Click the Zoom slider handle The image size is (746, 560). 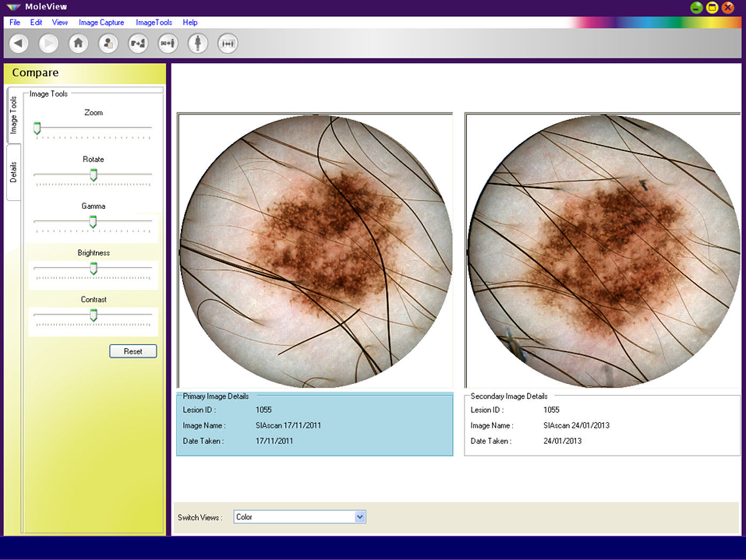(37, 128)
